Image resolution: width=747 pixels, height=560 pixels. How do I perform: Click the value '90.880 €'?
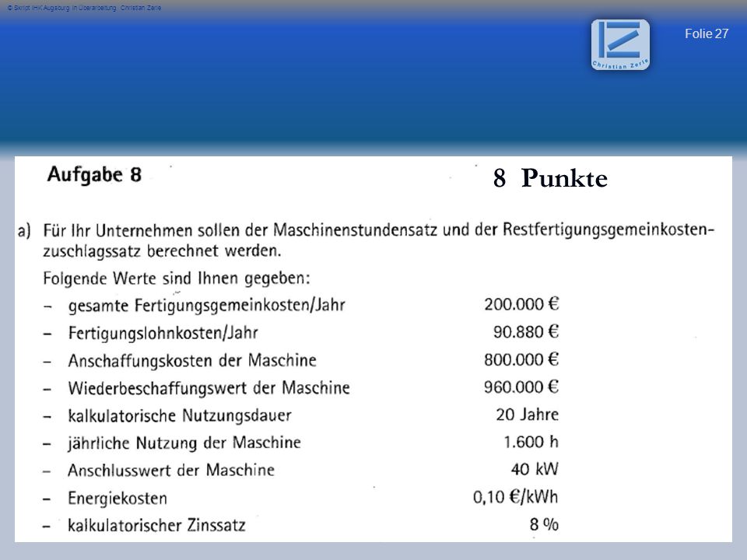(x=526, y=332)
